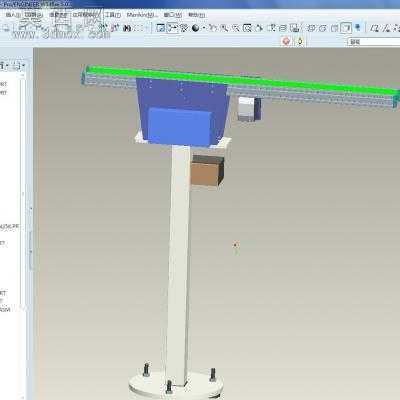The width and height of the screenshot is (400, 400).
Task: Select the green rail on the model
Action: click(x=243, y=81)
